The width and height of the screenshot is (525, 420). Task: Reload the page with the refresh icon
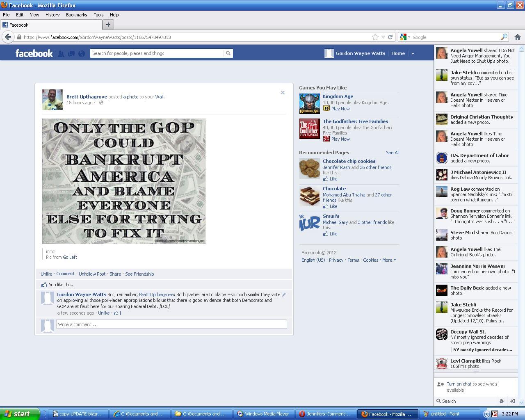click(390, 37)
